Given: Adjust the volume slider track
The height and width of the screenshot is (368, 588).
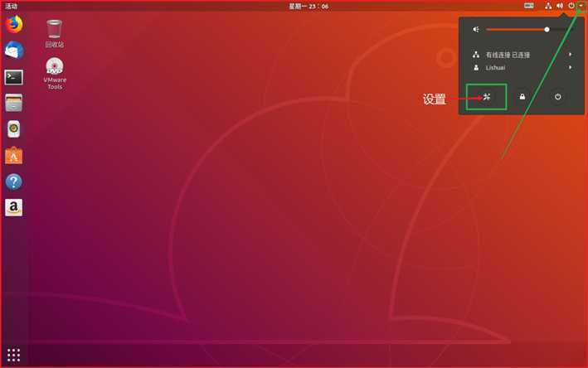Looking at the screenshot, I should (x=529, y=29).
